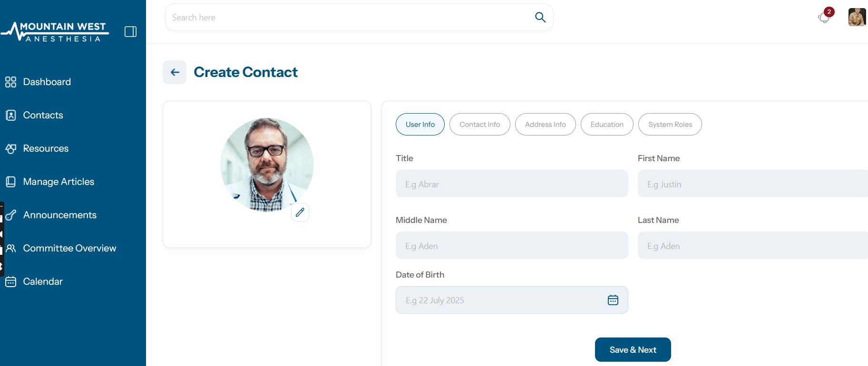Click the Title input field

[x=512, y=184]
